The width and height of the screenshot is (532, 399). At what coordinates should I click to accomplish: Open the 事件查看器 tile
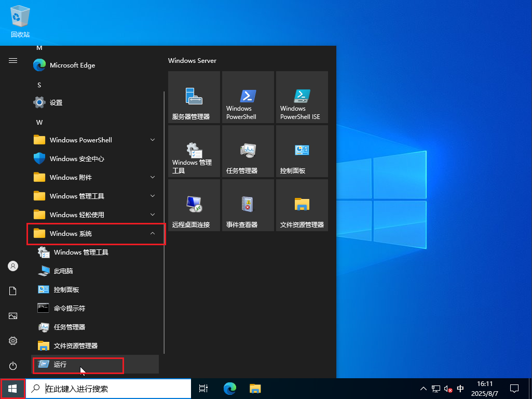click(x=248, y=205)
